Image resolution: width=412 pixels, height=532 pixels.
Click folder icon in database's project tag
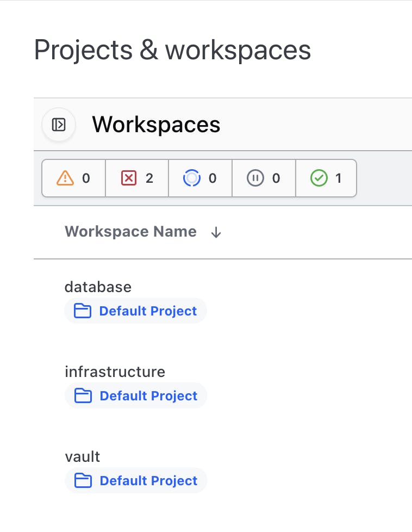coord(83,311)
